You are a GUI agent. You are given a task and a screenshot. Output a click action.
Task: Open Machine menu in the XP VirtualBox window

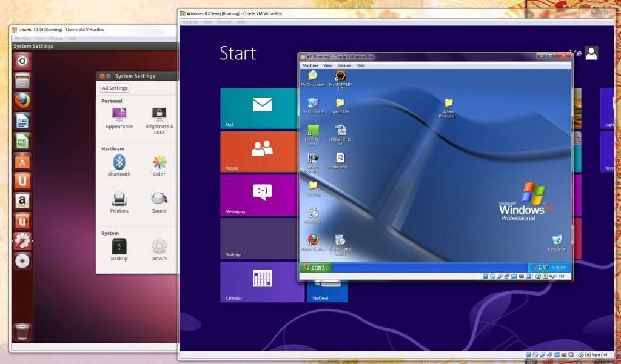[x=310, y=65]
